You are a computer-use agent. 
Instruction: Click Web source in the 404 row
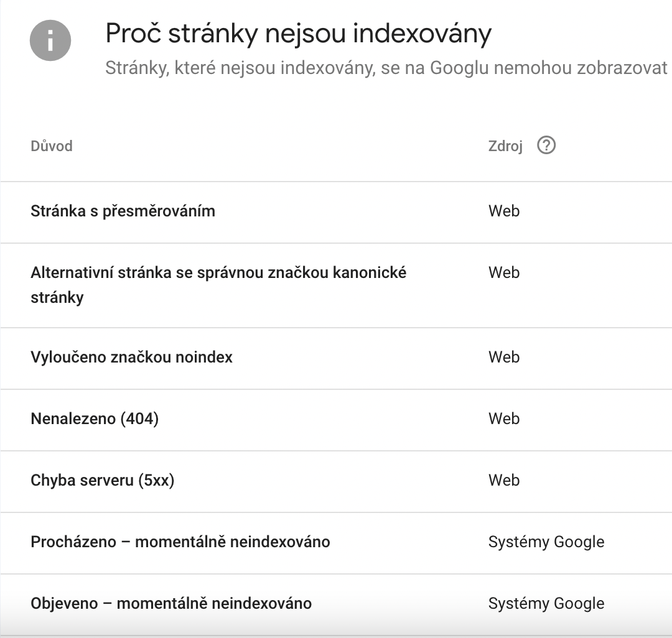tap(504, 418)
